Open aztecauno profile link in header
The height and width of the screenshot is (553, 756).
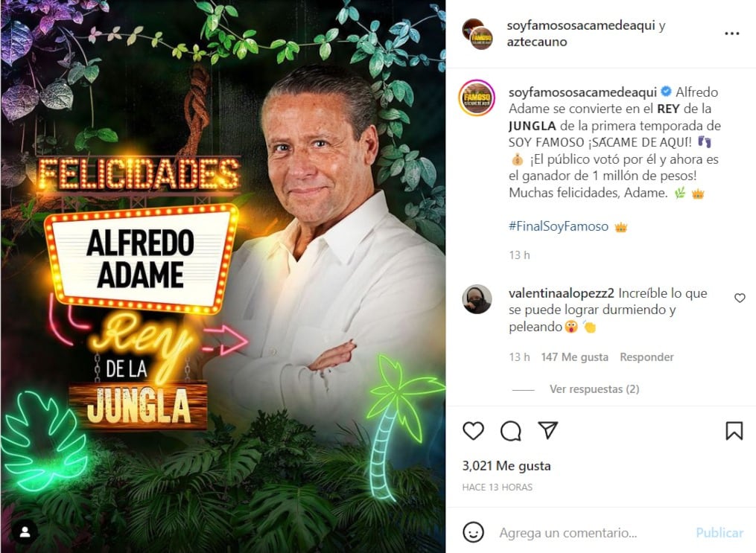[536, 42]
